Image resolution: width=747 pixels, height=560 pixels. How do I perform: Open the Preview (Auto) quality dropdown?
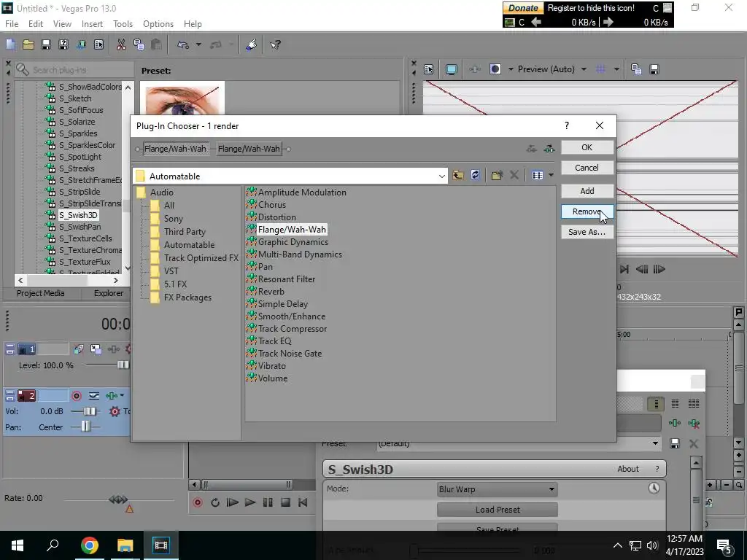(x=584, y=69)
